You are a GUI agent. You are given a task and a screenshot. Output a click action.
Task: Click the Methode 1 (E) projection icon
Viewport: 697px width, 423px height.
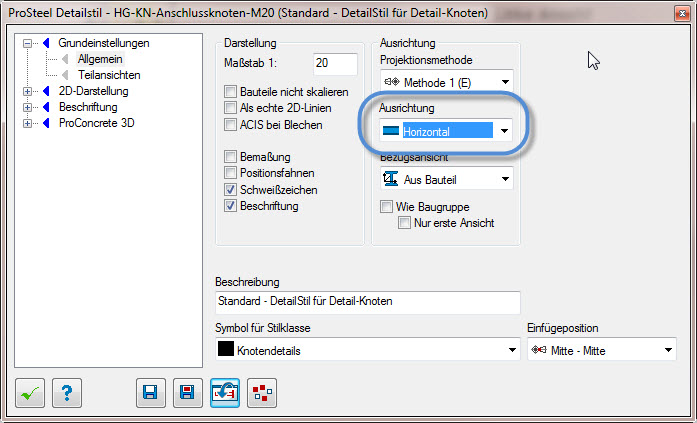pyautogui.click(x=392, y=82)
